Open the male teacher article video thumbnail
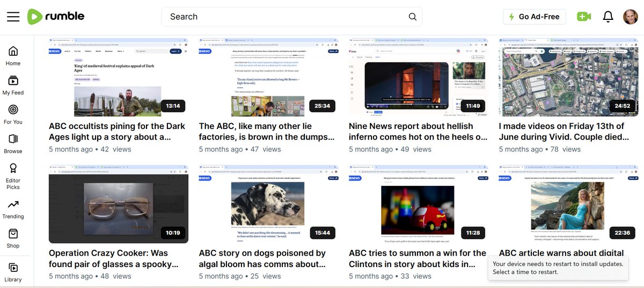Image resolution: width=644 pixels, height=288 pixels. coord(268,77)
